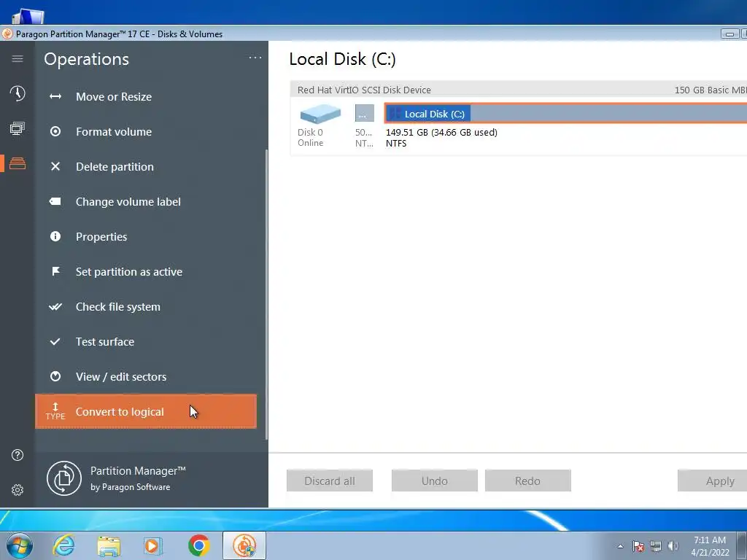This screenshot has height=560, width=747.
Task: Open Properties of the partition
Action: 146,237
